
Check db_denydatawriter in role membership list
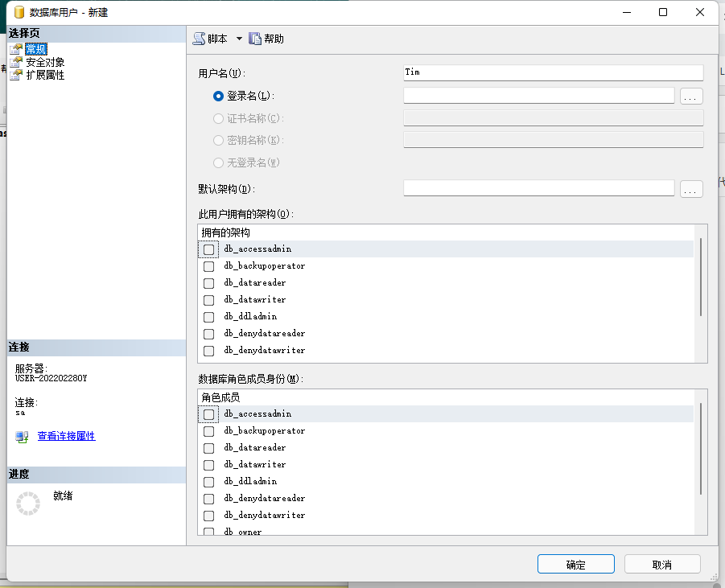[209, 516]
